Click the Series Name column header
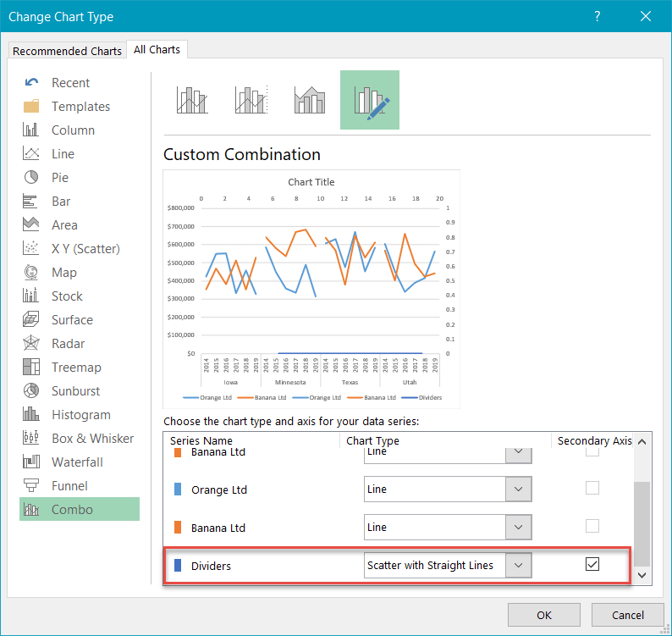The image size is (672, 636). pos(201,440)
